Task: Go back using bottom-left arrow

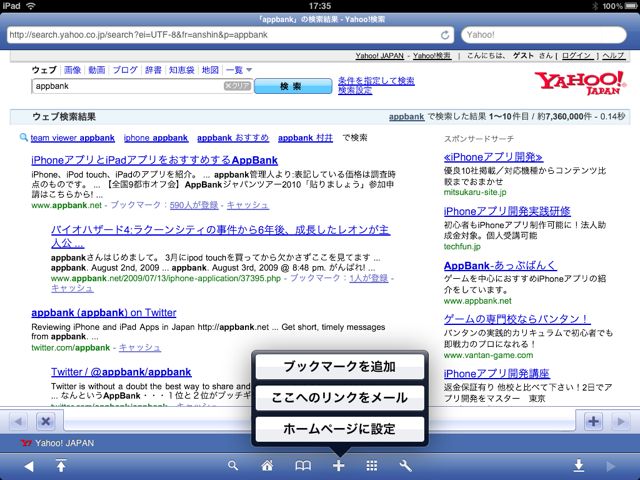Action: click(29, 466)
